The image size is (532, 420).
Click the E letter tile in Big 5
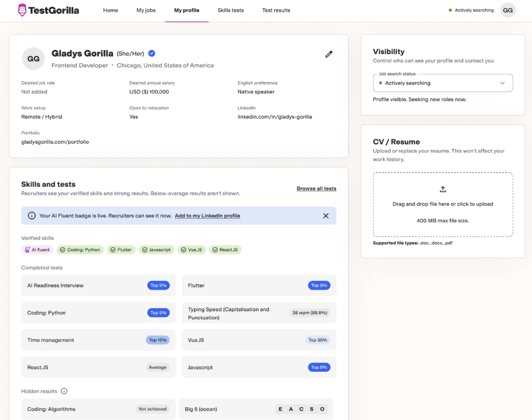280,409
